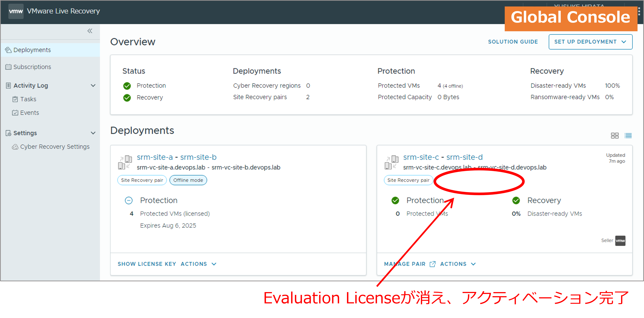
Task: Open Cyber Recovery Settings
Action: (55, 147)
